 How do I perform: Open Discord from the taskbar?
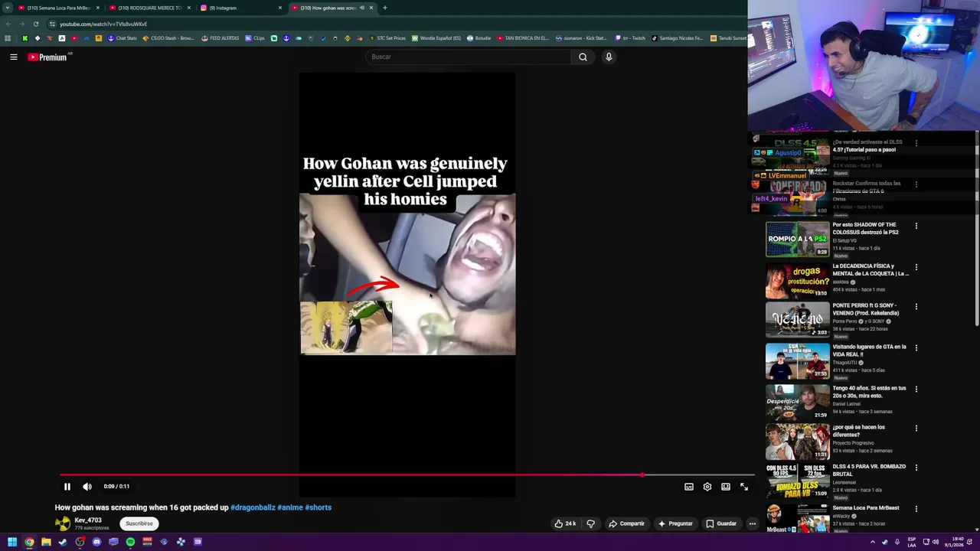(96, 542)
